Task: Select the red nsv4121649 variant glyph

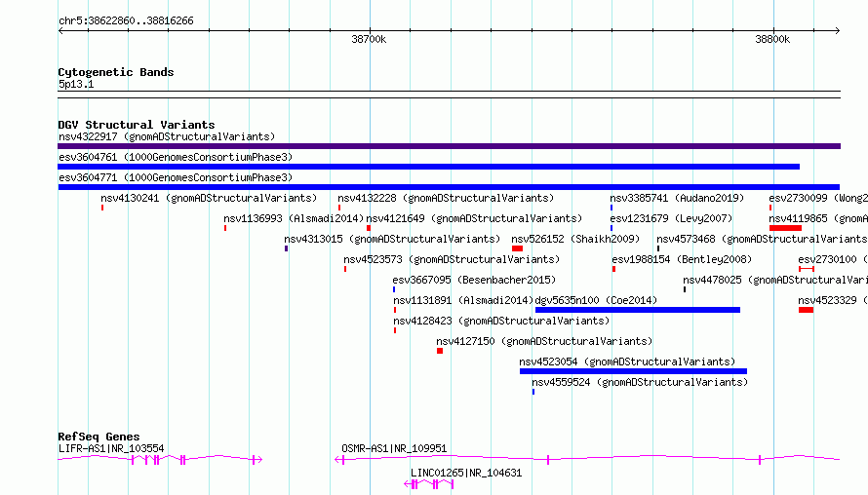Action: click(x=369, y=228)
